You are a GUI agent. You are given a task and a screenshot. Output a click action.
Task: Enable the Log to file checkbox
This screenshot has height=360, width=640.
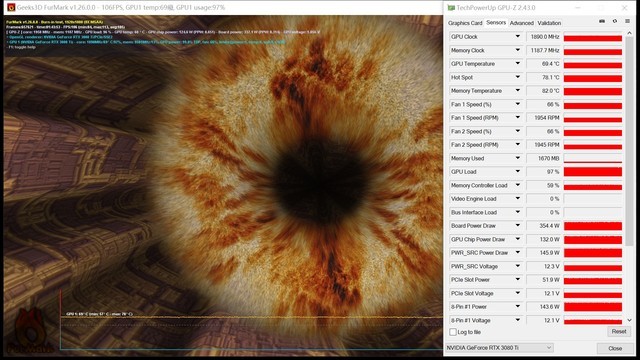click(x=453, y=332)
